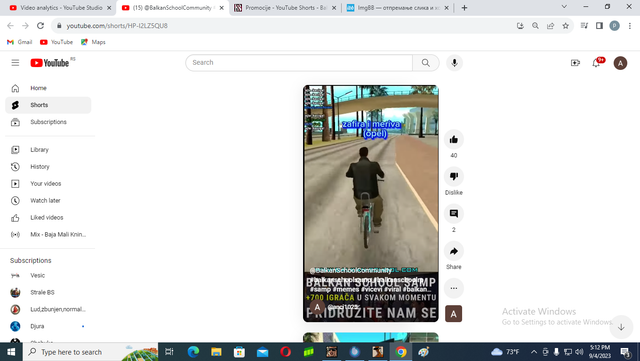Dislike the Short with thumbs-down
The height and width of the screenshot is (361, 640).
(x=453, y=176)
